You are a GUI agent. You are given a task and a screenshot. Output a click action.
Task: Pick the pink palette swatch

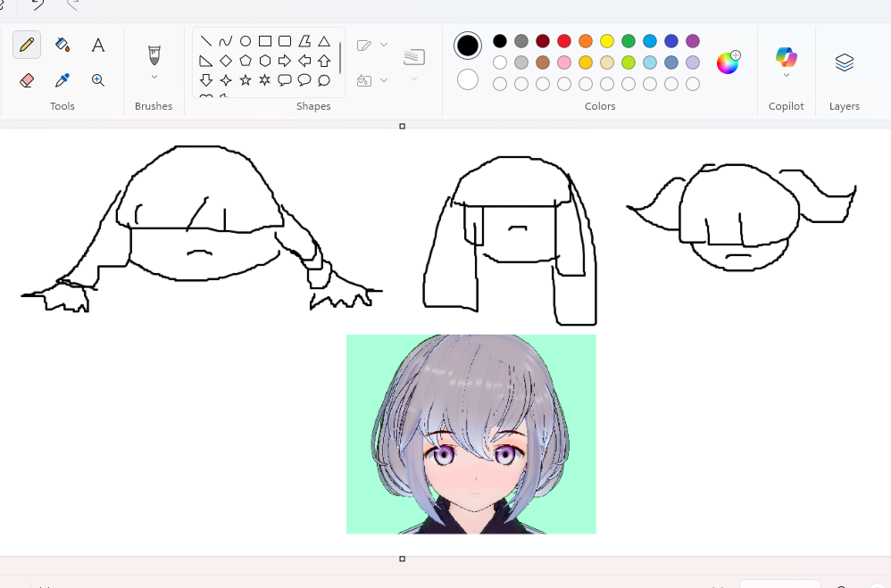point(564,62)
